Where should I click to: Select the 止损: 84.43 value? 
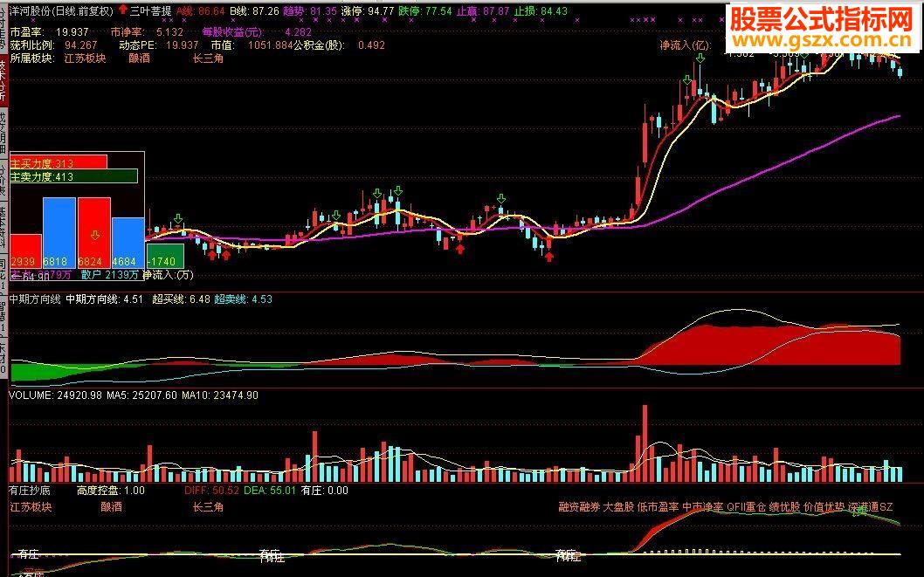[x=541, y=10]
